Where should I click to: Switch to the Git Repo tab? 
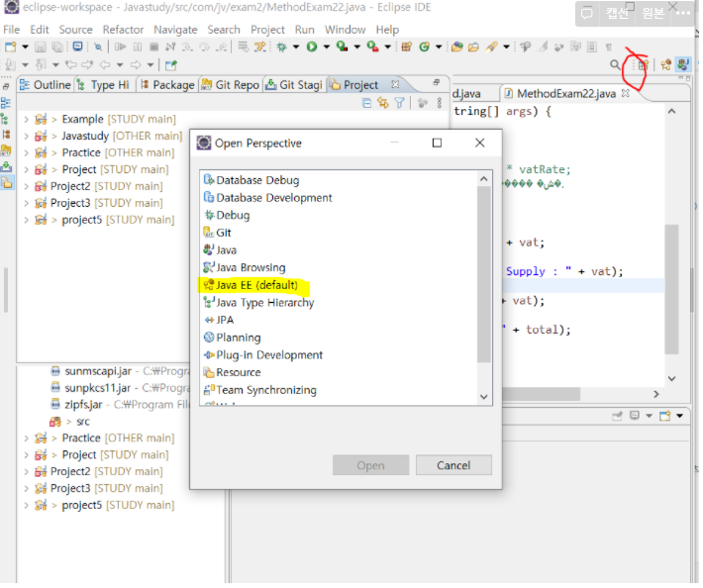pos(231,85)
